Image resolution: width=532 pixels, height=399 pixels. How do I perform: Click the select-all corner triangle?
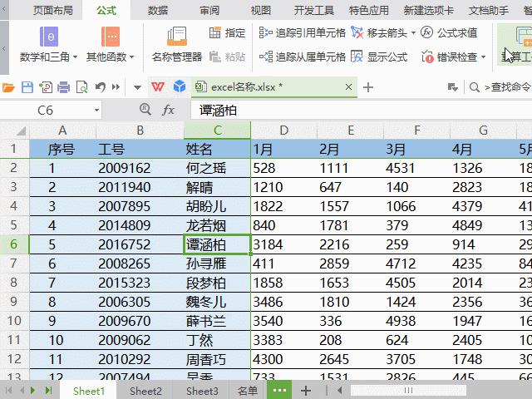(21, 131)
